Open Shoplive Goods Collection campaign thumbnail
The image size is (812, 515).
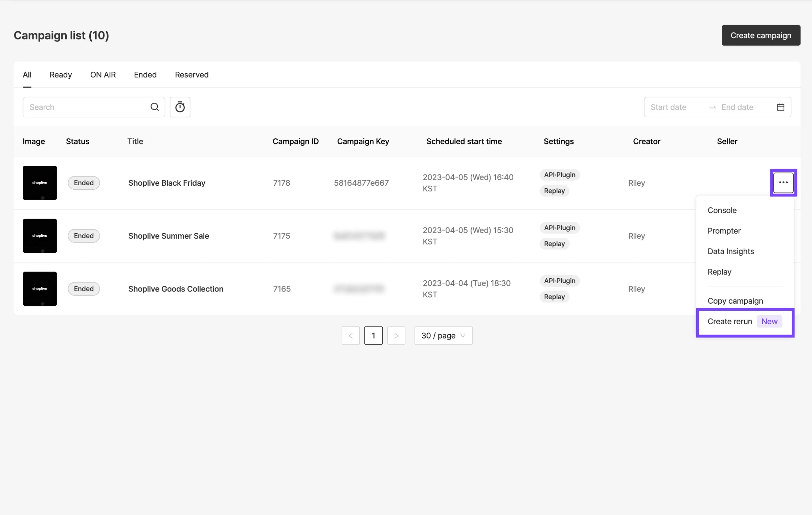coord(40,289)
